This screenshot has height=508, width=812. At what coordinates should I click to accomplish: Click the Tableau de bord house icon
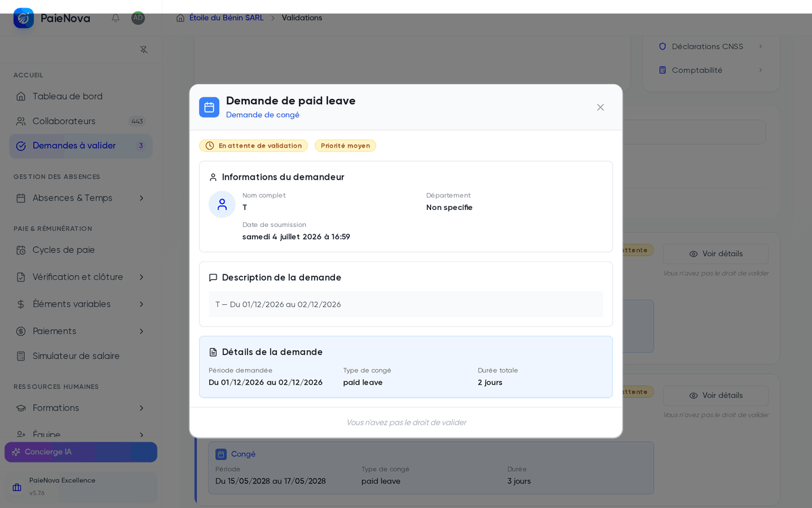pyautogui.click(x=21, y=97)
